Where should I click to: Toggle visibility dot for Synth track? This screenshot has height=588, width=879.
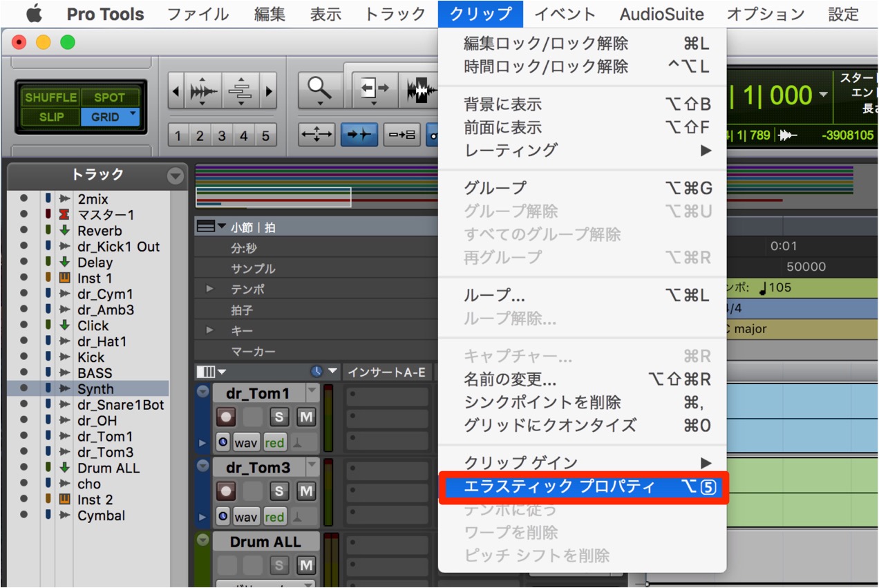pos(24,389)
